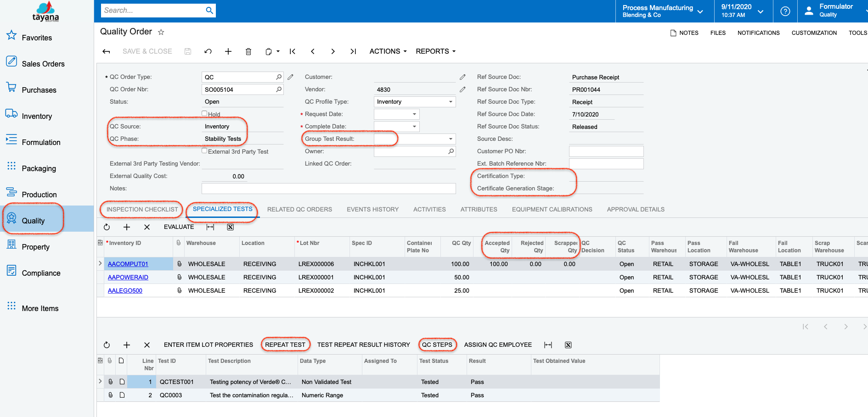The height and width of the screenshot is (417, 868).
Task: Open the ACTIONS dropdown menu
Action: (388, 51)
